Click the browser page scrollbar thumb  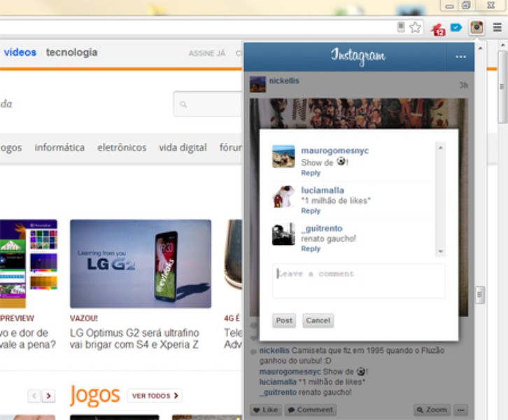(x=502, y=86)
